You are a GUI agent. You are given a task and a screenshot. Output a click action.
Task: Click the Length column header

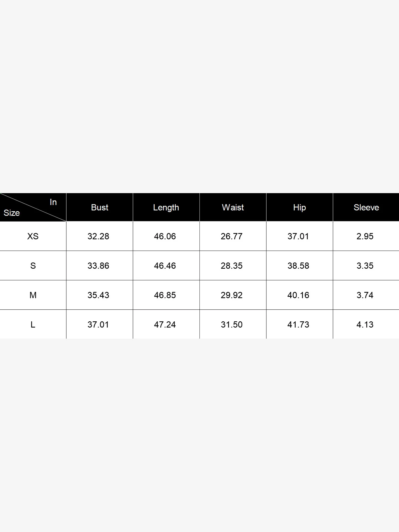[x=166, y=207]
